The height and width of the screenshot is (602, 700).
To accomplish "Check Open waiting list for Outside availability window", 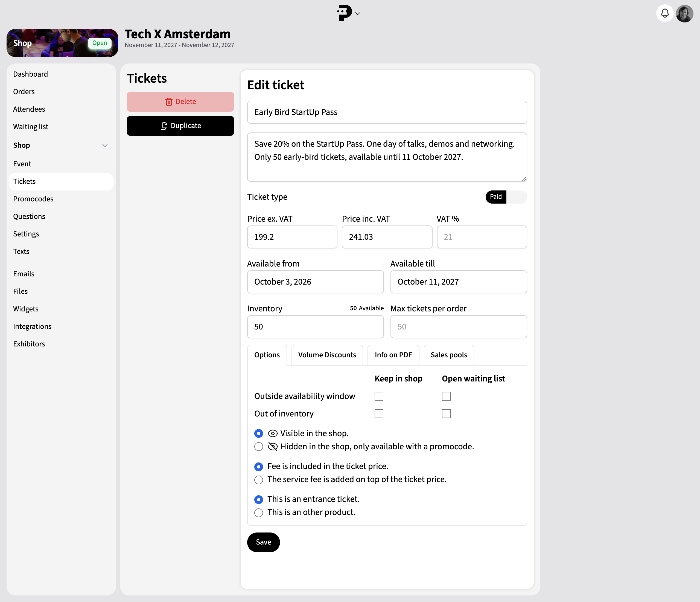I will (x=446, y=396).
